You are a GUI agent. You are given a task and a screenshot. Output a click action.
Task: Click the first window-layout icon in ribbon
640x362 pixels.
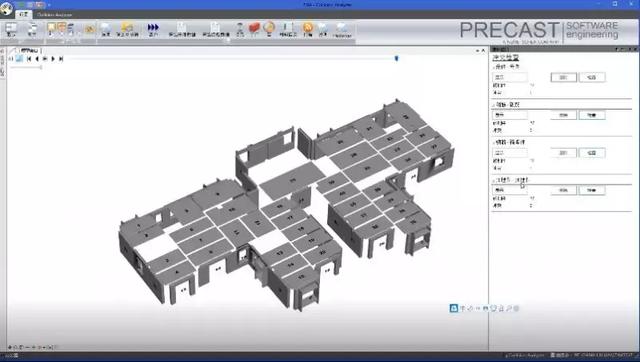pyautogui.click(x=11, y=28)
